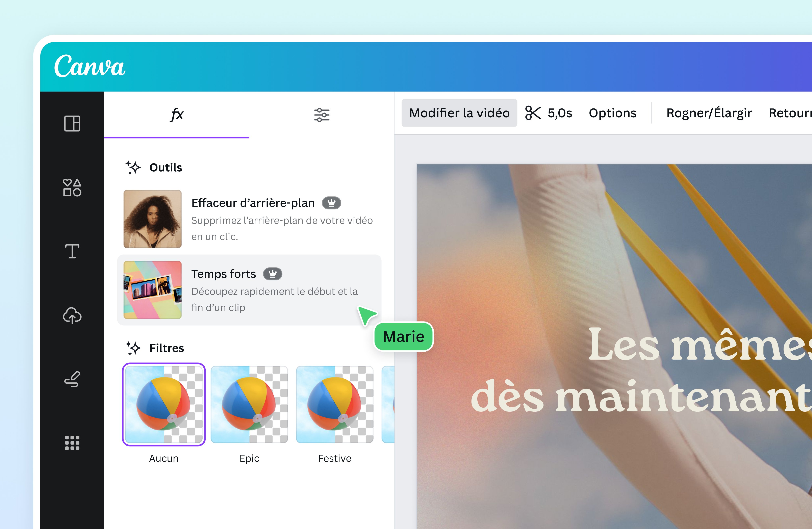The image size is (812, 529).
Task: Apply the Festive filter
Action: (335, 404)
